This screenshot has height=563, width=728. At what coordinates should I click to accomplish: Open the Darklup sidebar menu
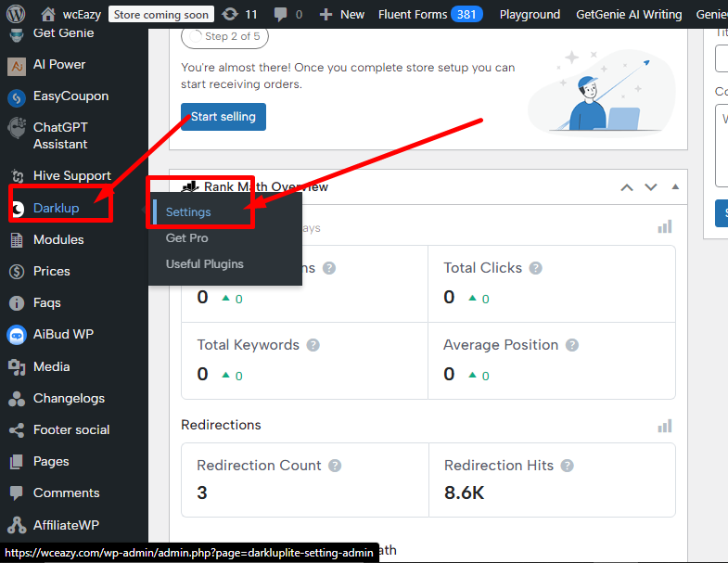57,208
